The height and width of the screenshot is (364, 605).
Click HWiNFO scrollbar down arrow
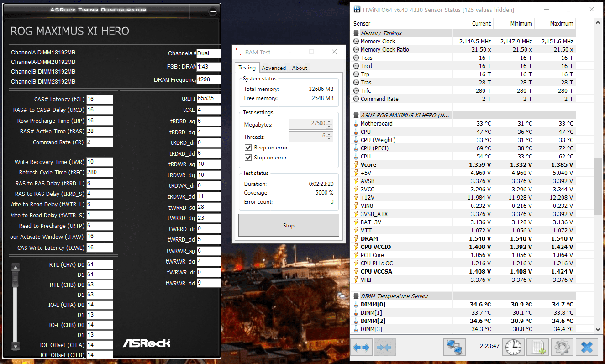tap(598, 329)
